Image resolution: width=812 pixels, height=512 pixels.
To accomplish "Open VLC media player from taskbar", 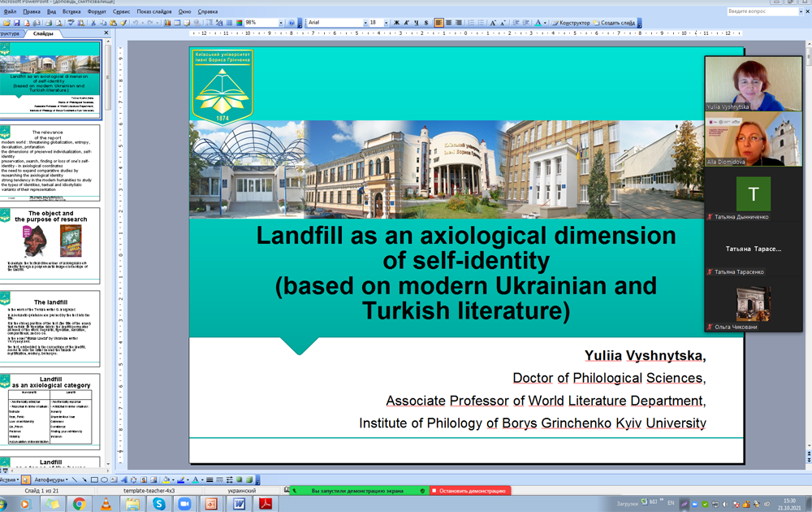I will coord(106,504).
